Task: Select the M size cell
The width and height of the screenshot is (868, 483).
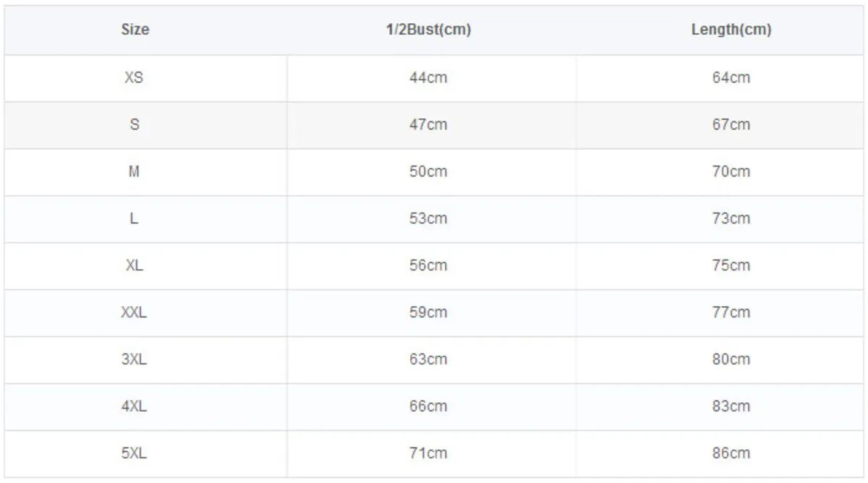Action: (135, 172)
